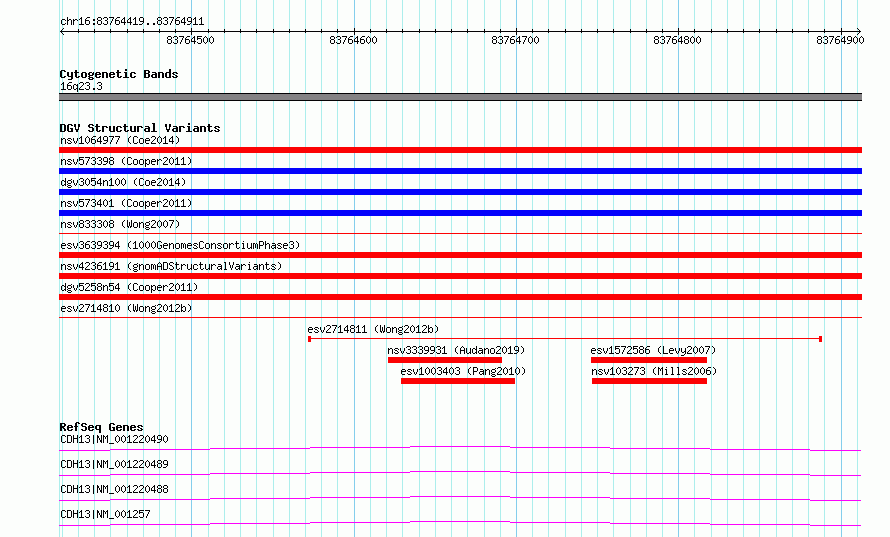Open the esv1003403 (Pang2010) variant label
This screenshot has width=890, height=537.
(463, 371)
